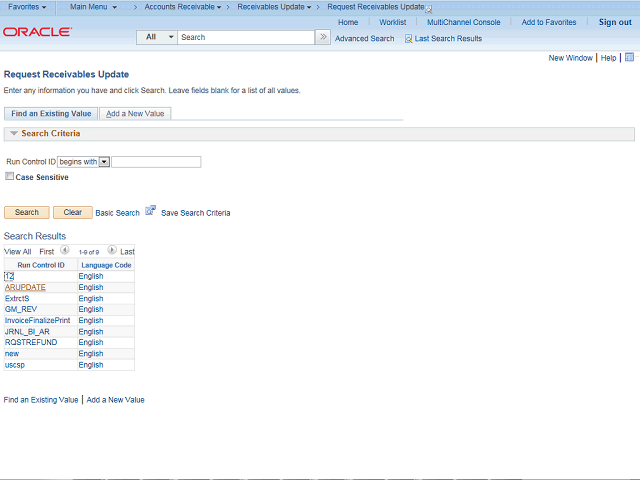This screenshot has height=480, width=640.
Task: Click the breadcrumb search icon after Request Receivables Update
Action: tap(429, 9)
